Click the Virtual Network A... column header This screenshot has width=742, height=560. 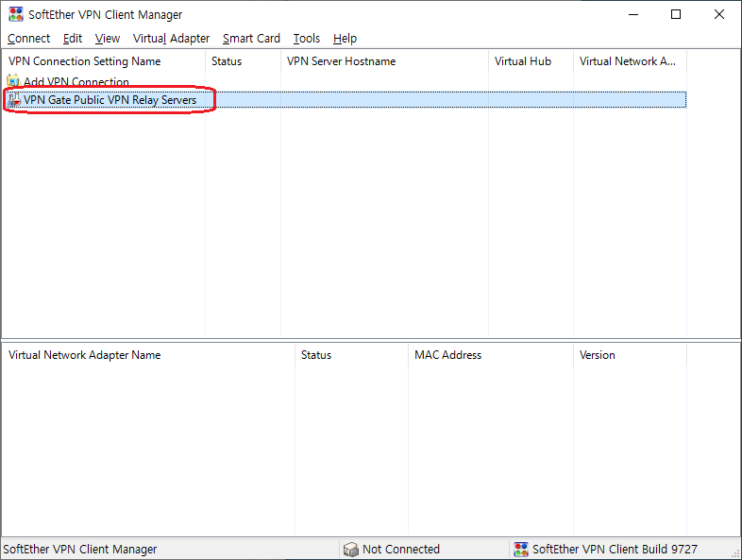click(630, 61)
